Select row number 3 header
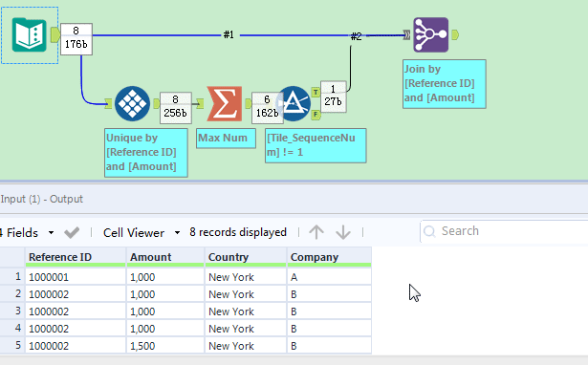The height and width of the screenshot is (365, 588). pos(12,311)
